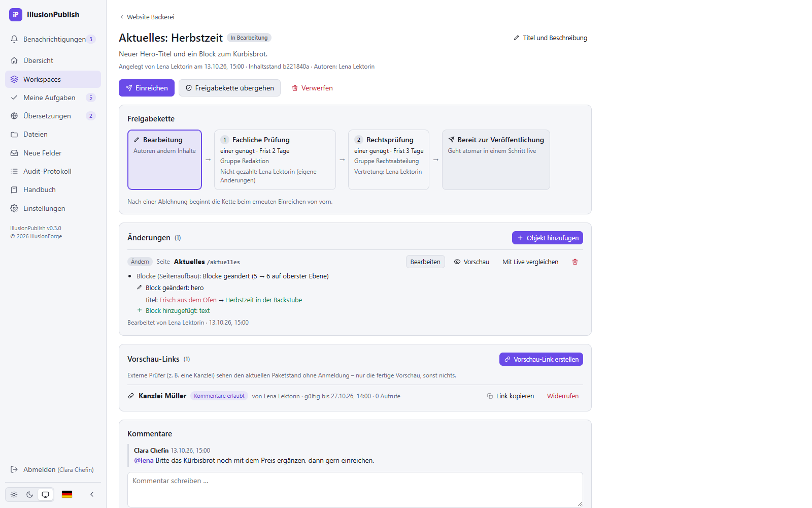Open Benachrichtigungen in the sidebar
Screen dimensions: 812x508
(x=53, y=39)
